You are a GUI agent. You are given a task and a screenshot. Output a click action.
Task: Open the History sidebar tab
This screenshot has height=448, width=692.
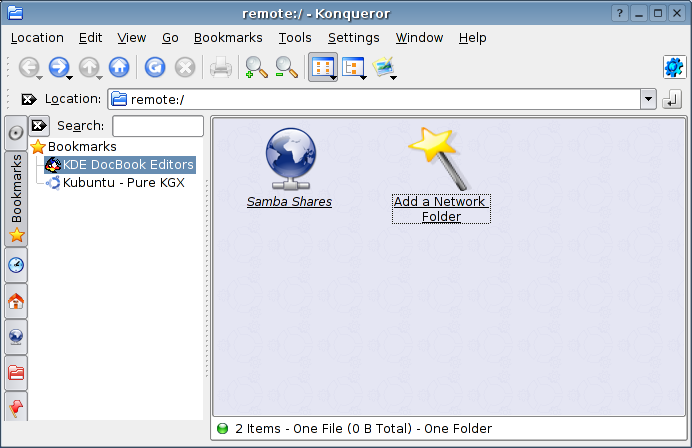[x=16, y=265]
